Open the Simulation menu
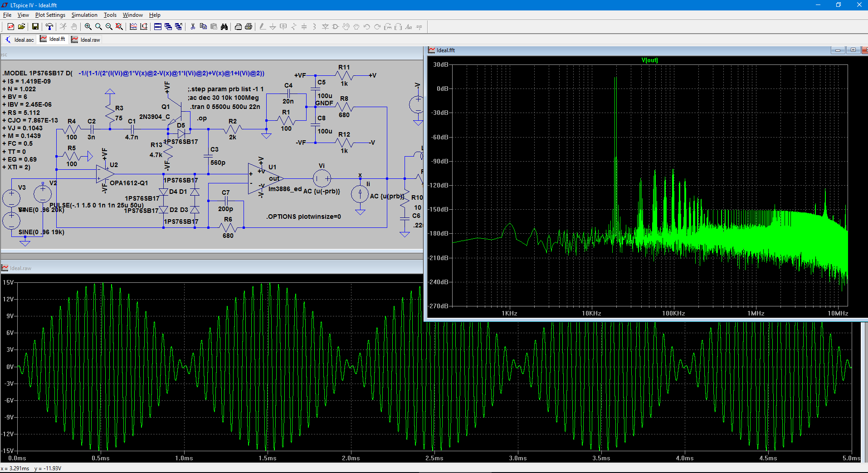 point(84,15)
